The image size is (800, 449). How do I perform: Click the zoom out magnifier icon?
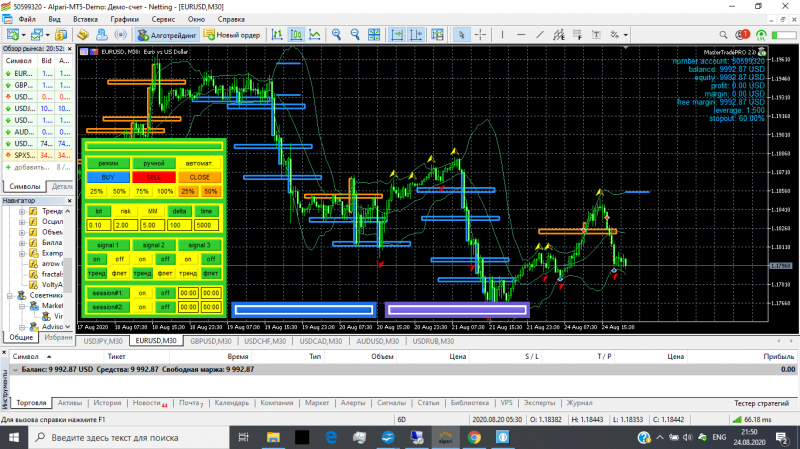(x=355, y=35)
